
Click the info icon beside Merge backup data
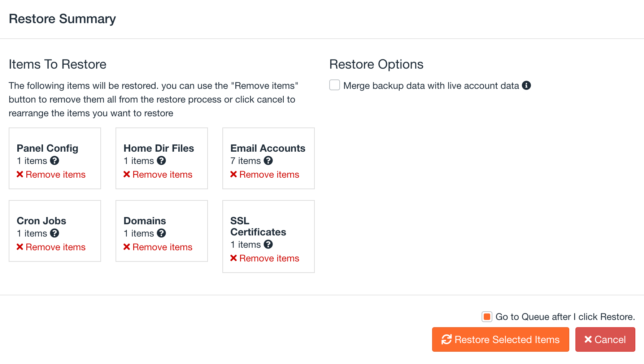point(526,86)
